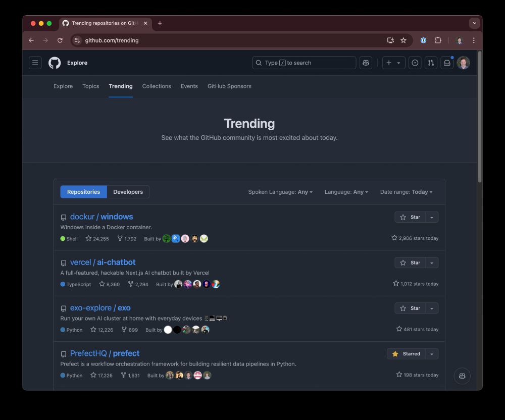
Task: Click '1,012 stars today' text
Action: pos(416,284)
